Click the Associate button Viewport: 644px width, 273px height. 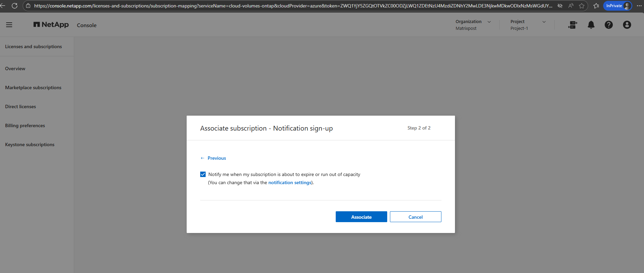point(361,217)
